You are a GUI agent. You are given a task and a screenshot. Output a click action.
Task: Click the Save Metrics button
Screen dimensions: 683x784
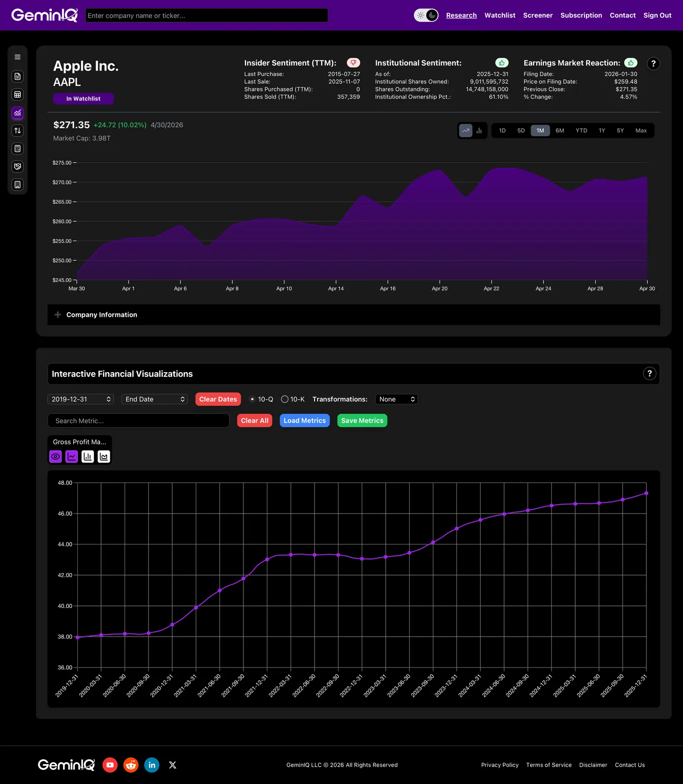pyautogui.click(x=362, y=420)
